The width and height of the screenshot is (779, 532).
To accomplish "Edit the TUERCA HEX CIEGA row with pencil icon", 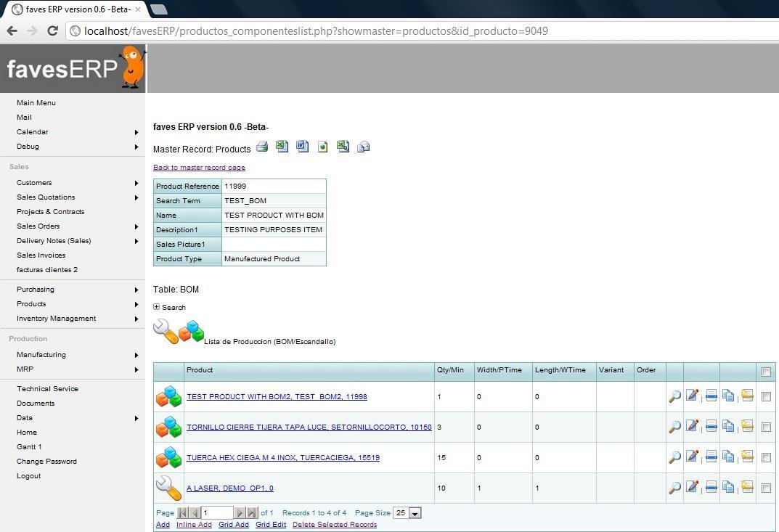I will 693,457.
